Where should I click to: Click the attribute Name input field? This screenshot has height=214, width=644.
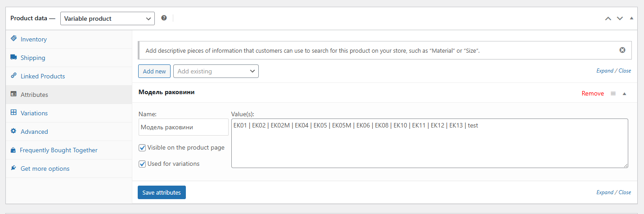[183, 127]
